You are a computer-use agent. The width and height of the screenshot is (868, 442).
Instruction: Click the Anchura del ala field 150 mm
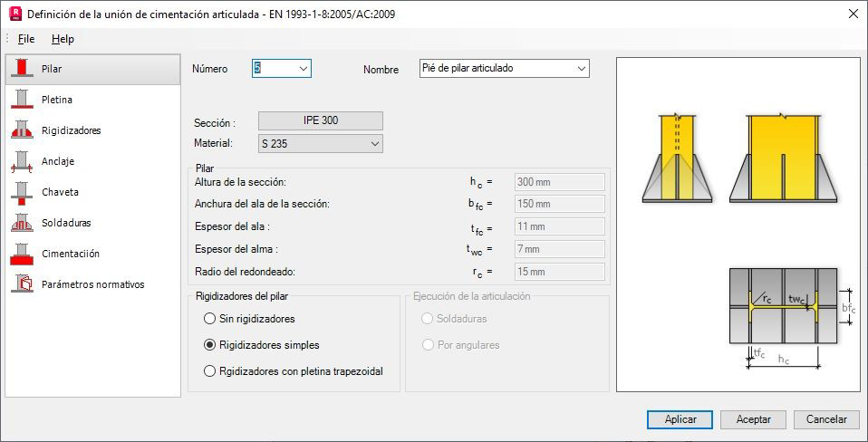click(x=560, y=204)
